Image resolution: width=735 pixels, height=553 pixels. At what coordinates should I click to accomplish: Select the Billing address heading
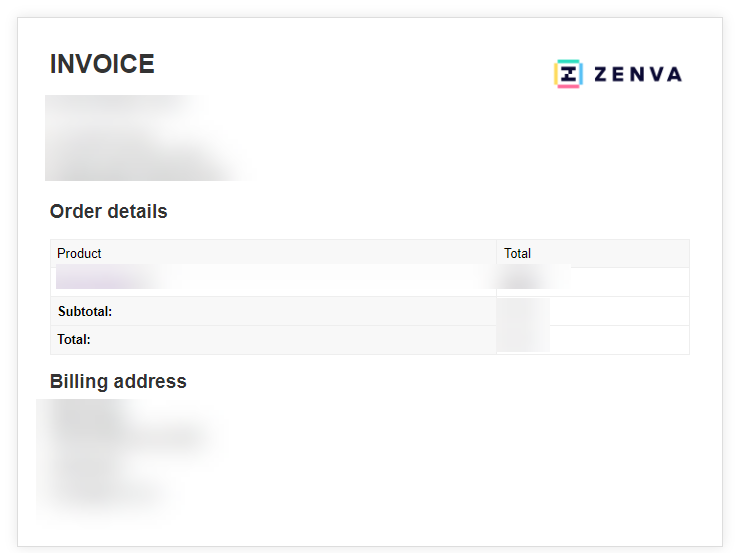coord(118,381)
